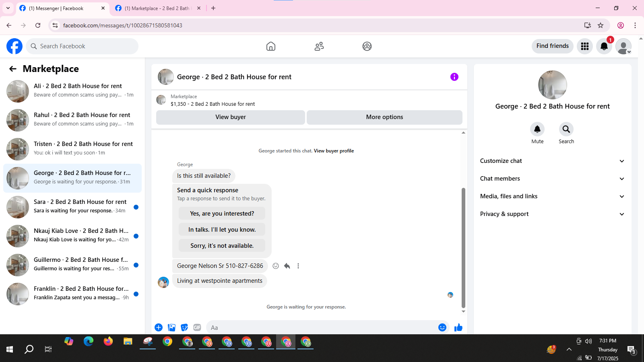Expand the Customize chat section
The width and height of the screenshot is (644, 362).
click(553, 161)
